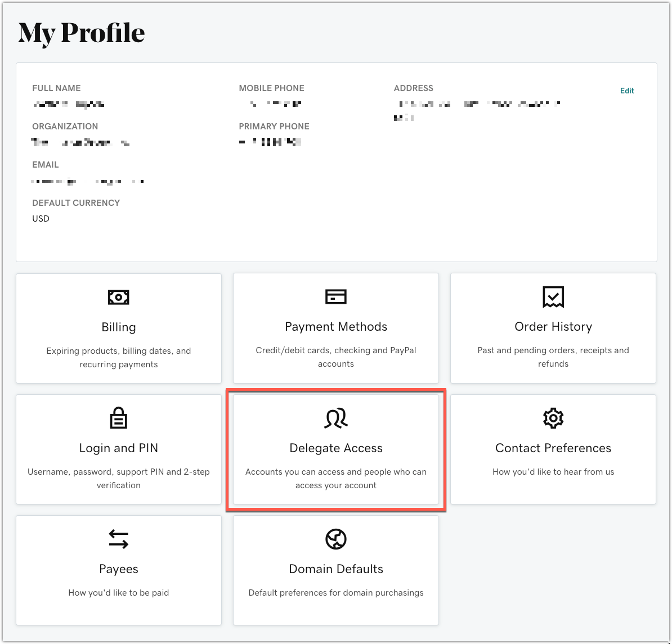Click the My Profile page heading
Screen dimensions: 672x644
tap(81, 33)
